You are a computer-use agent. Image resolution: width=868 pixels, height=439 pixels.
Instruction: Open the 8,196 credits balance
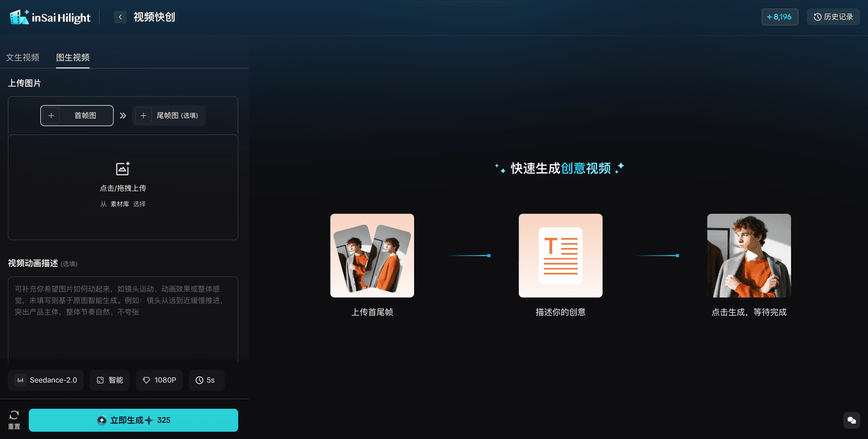coord(780,17)
